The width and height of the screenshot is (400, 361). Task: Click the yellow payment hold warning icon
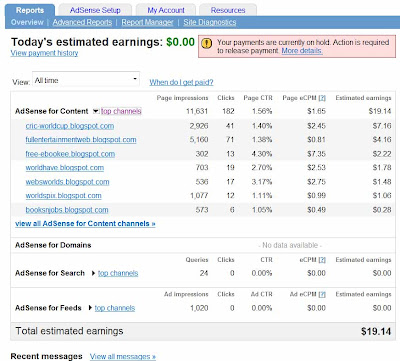pyautogui.click(x=207, y=43)
